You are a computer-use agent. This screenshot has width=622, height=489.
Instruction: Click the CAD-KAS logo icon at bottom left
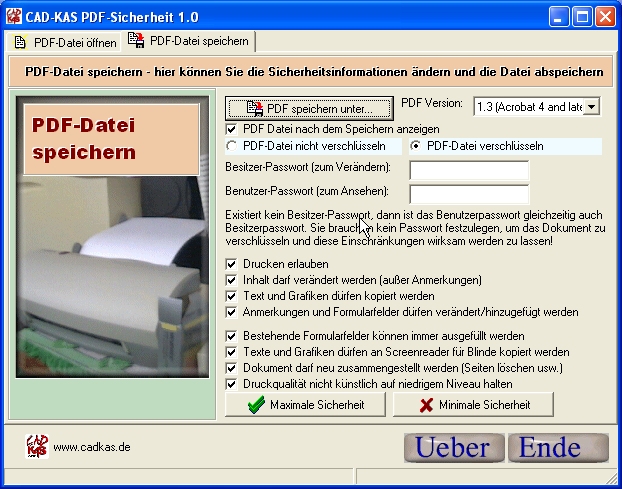click(36, 445)
